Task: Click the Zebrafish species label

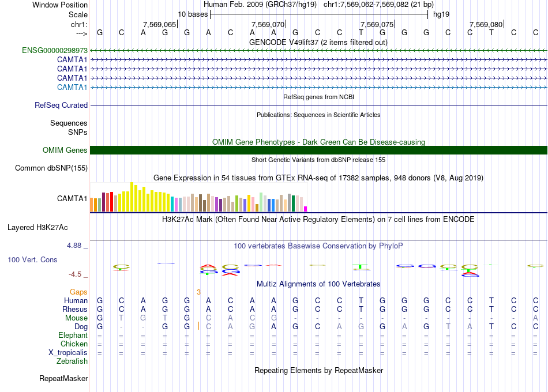Action: pos(72,361)
